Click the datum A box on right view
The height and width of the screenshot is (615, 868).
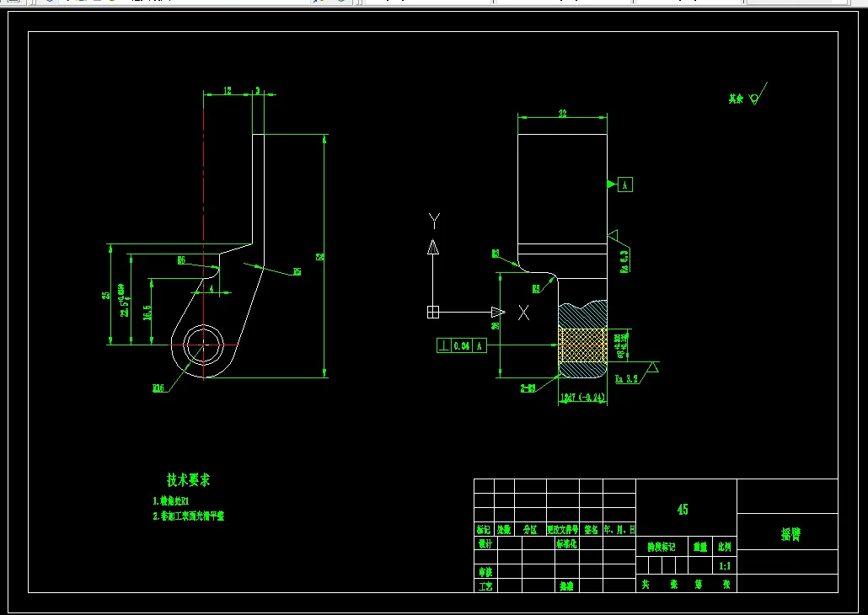click(625, 184)
